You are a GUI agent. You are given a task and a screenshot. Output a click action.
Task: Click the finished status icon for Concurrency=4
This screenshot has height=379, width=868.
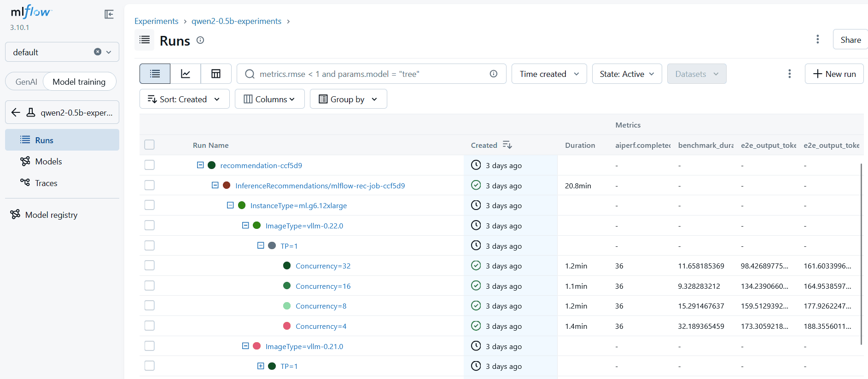point(476,326)
